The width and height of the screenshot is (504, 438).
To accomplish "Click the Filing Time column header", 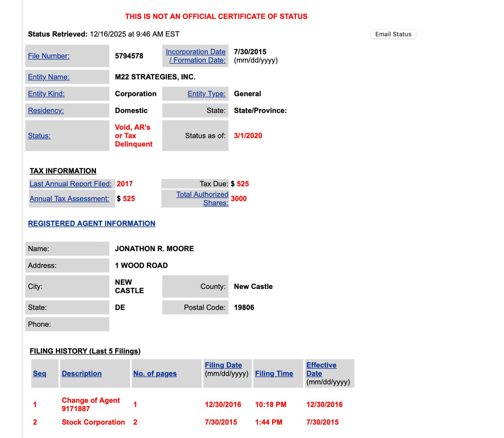I will [x=274, y=373].
